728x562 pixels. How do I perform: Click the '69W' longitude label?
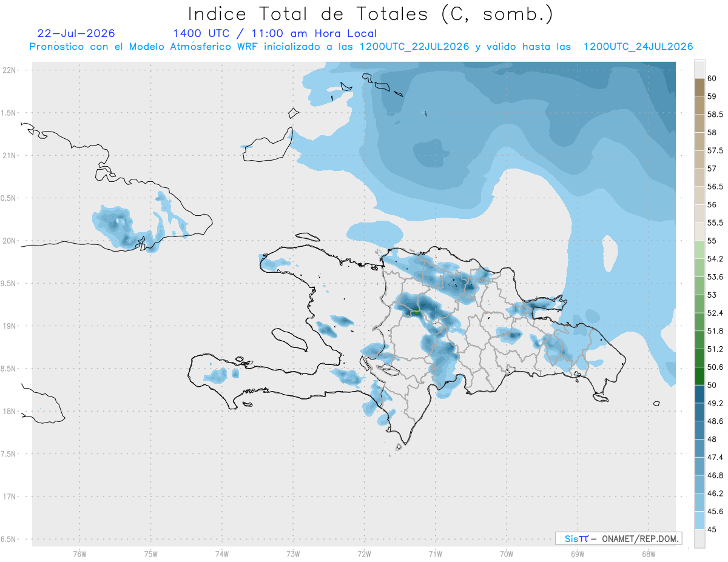coord(578,554)
